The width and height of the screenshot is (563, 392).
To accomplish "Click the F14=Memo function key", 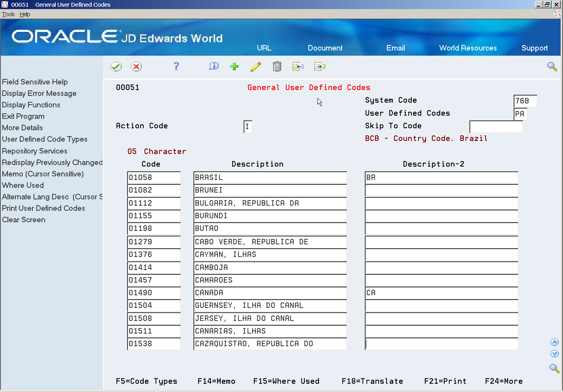I will [x=216, y=381].
